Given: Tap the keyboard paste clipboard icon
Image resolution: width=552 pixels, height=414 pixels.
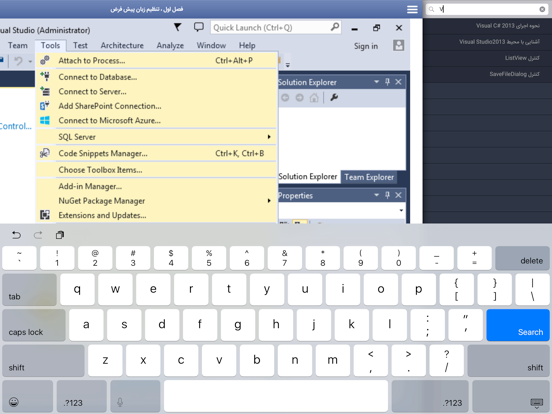Looking at the screenshot, I should tap(60, 235).
